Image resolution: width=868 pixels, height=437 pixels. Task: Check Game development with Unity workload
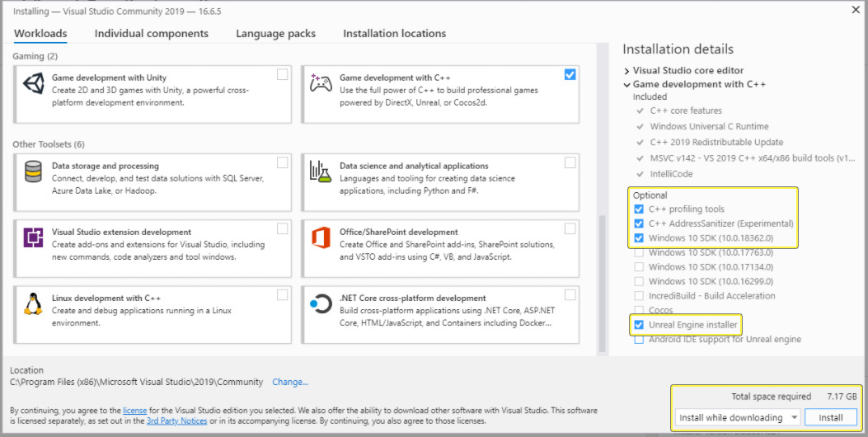tap(282, 74)
